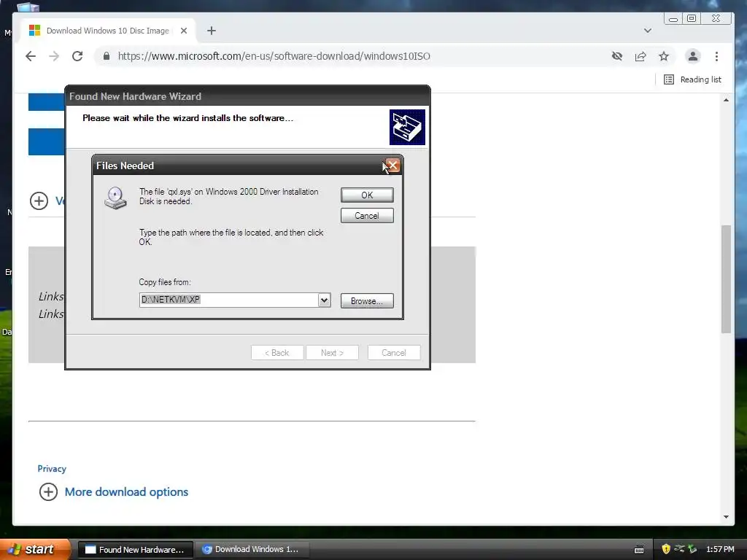The width and height of the screenshot is (747, 560).
Task: Click the security shield tray icon
Action: pos(666,549)
